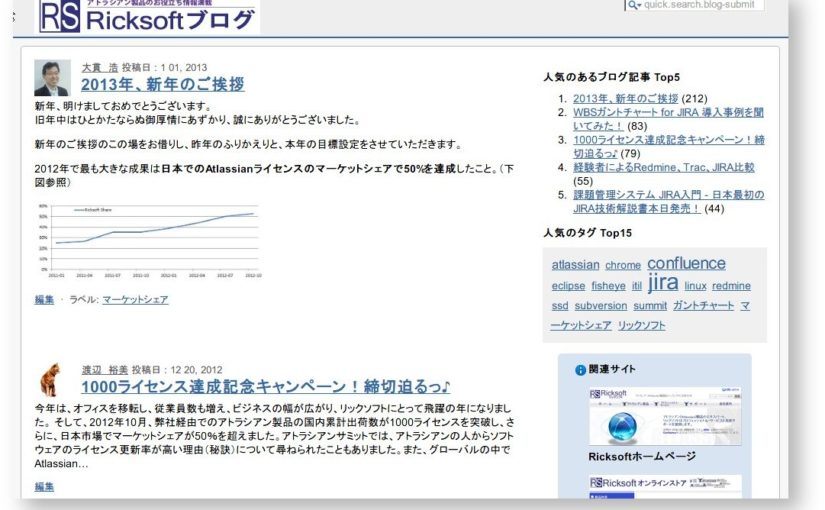Select the fisheye tag
Image resolution: width=825 pixels, height=510 pixels.
pos(608,286)
